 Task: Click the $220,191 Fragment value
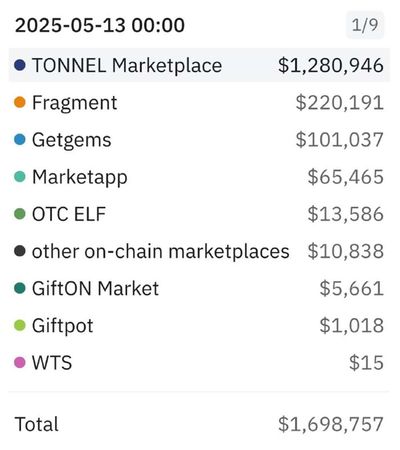tap(340, 103)
